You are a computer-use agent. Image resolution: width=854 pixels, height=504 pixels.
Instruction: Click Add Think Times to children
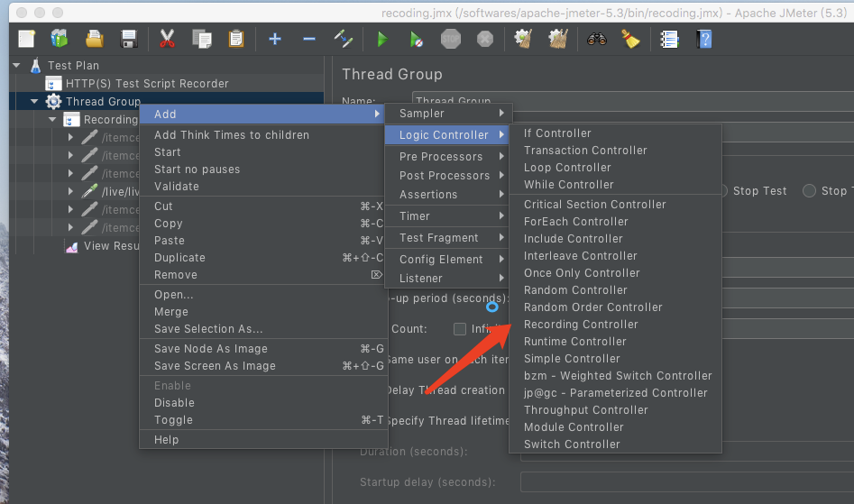coord(263,135)
